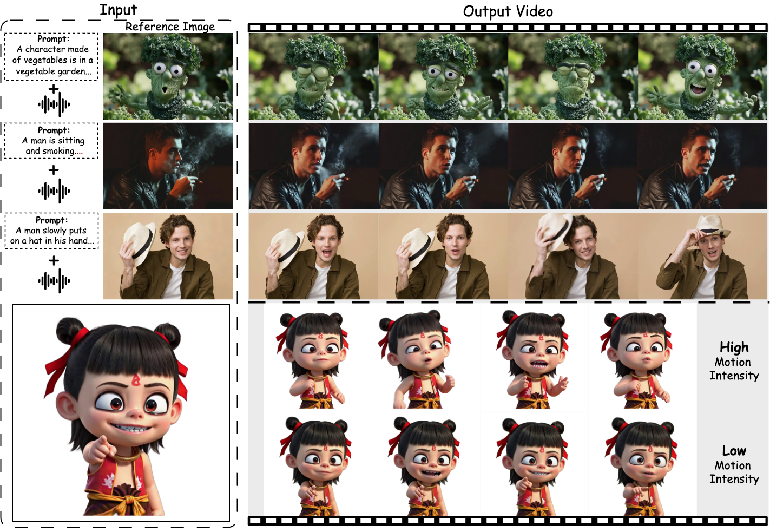
Task: Open the output frame of man wearing the hat
Action: click(702, 256)
